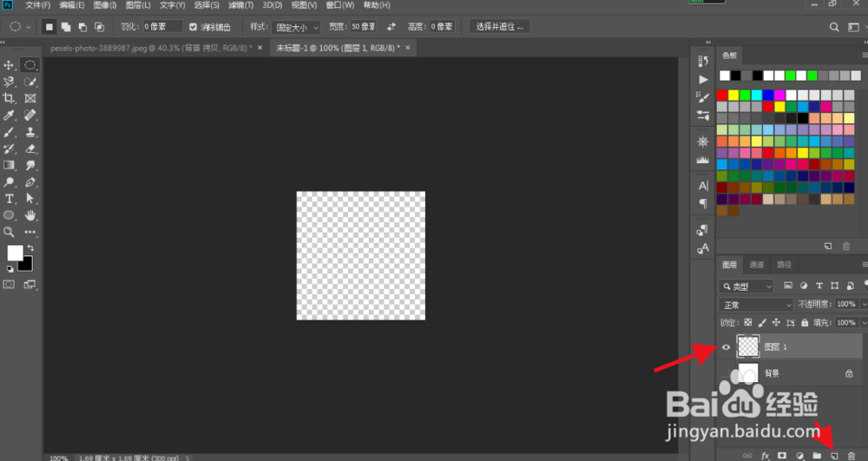Select the Eraser tool
The height and width of the screenshot is (461, 868).
pos(30,148)
